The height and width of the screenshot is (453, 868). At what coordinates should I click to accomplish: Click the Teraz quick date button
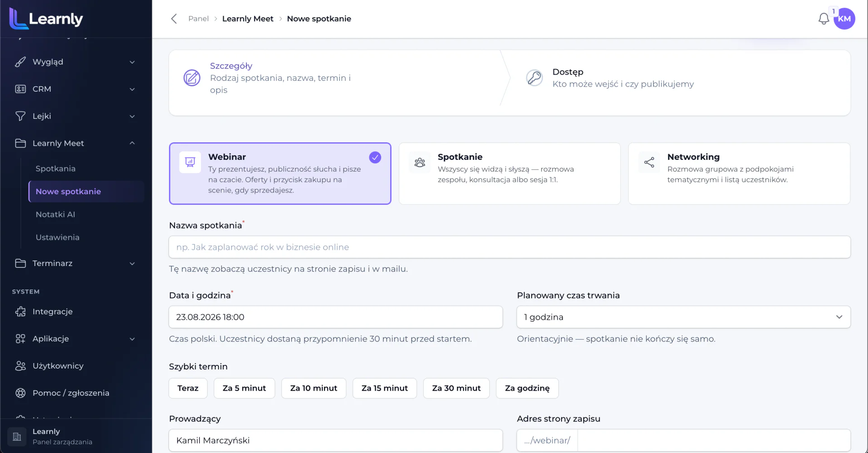[x=188, y=388]
